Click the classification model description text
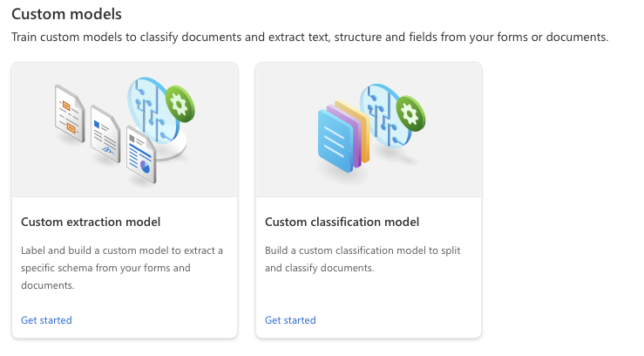644x356 pixels. (x=363, y=259)
